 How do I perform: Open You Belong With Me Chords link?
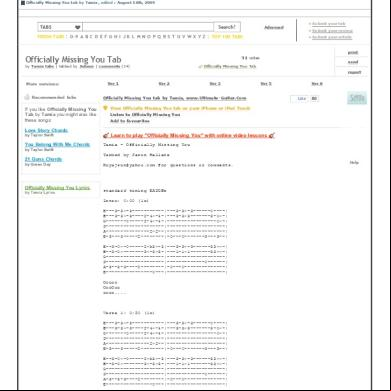(x=57, y=145)
